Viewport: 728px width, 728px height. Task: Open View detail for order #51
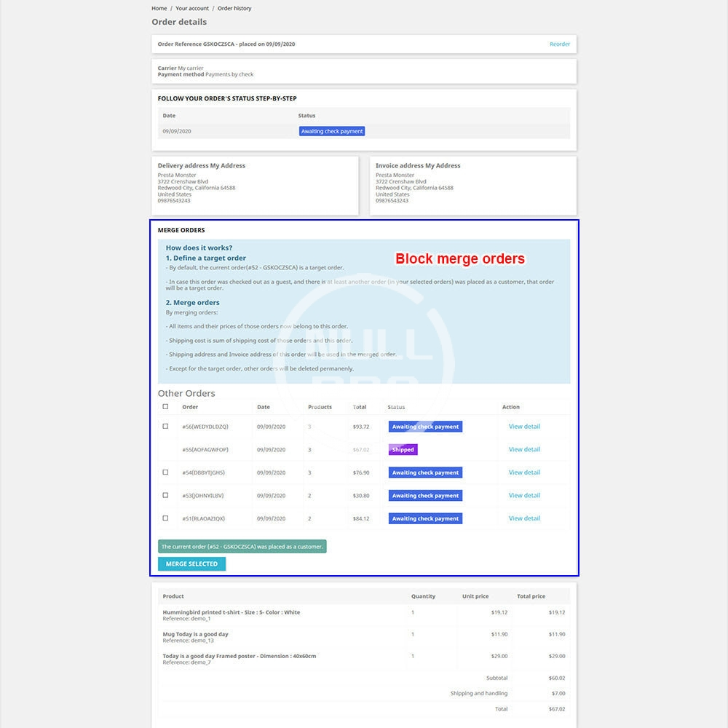click(524, 518)
